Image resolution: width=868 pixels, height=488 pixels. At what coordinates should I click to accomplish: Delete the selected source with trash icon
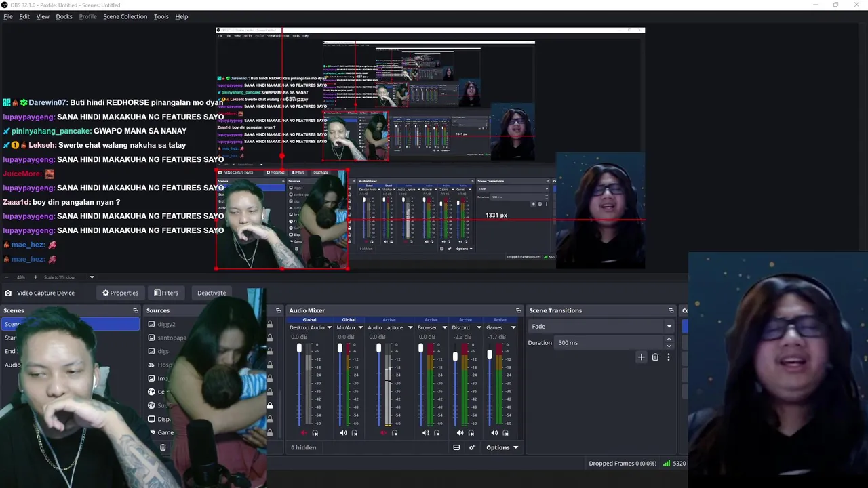click(x=163, y=447)
